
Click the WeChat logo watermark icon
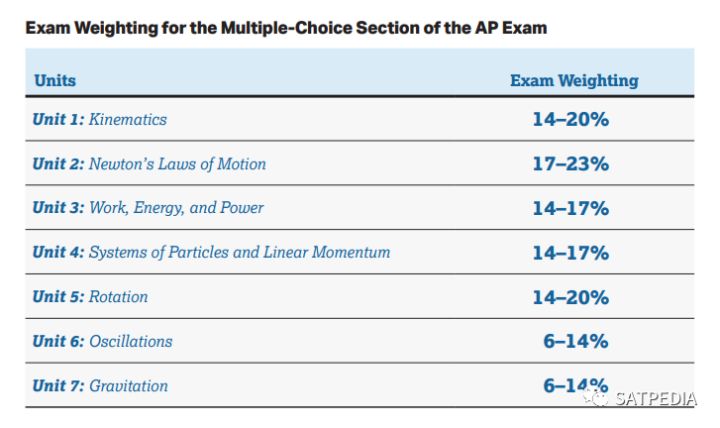point(597,399)
